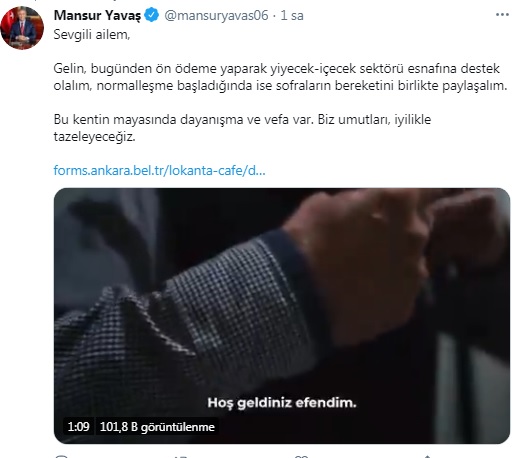Click the '101,8 B görüntülenme' view count
The image size is (524, 458).
pyautogui.click(x=157, y=427)
